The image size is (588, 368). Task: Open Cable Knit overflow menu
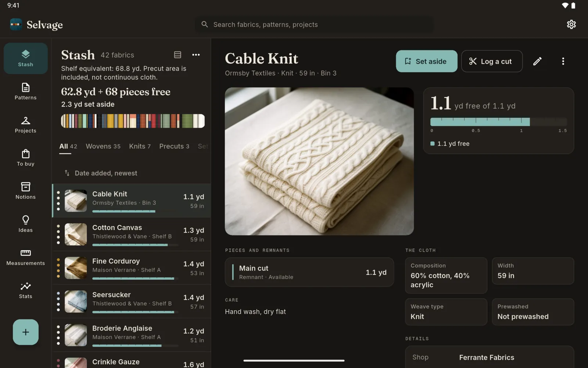563,61
